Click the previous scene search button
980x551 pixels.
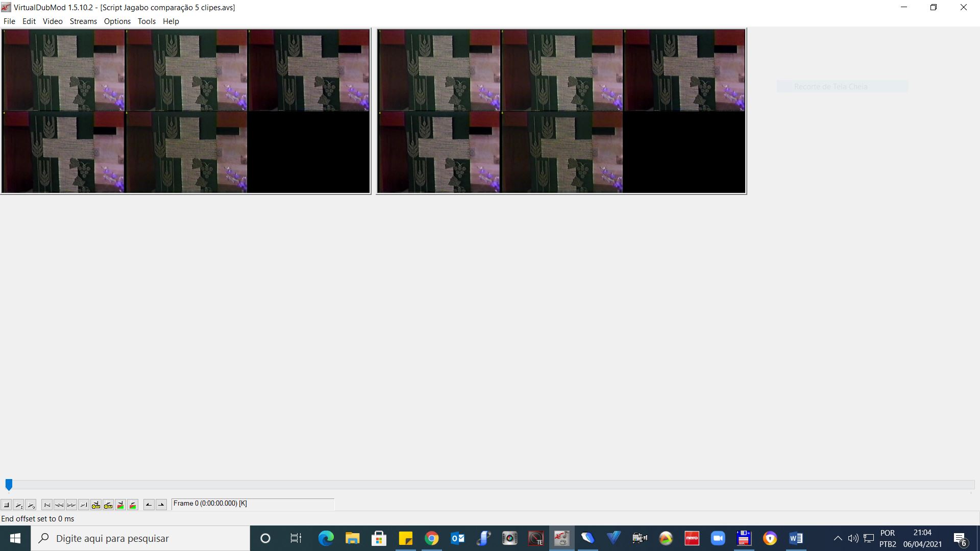pos(120,505)
